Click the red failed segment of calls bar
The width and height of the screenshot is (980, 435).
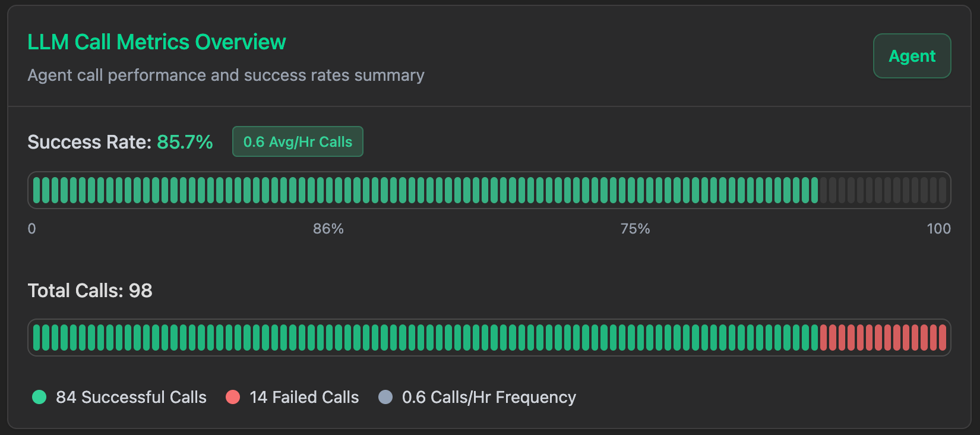click(883, 338)
